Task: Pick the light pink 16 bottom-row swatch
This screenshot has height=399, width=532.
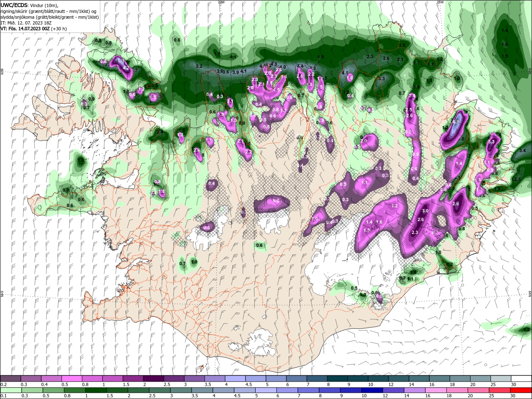Action: point(436,390)
